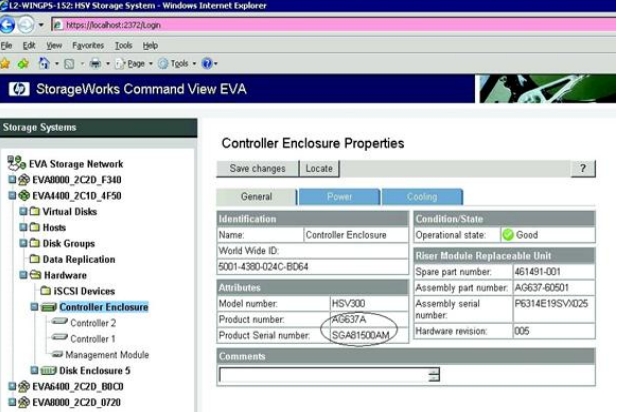Open the Favorites menu
This screenshot has width=617, height=412.
[88, 46]
